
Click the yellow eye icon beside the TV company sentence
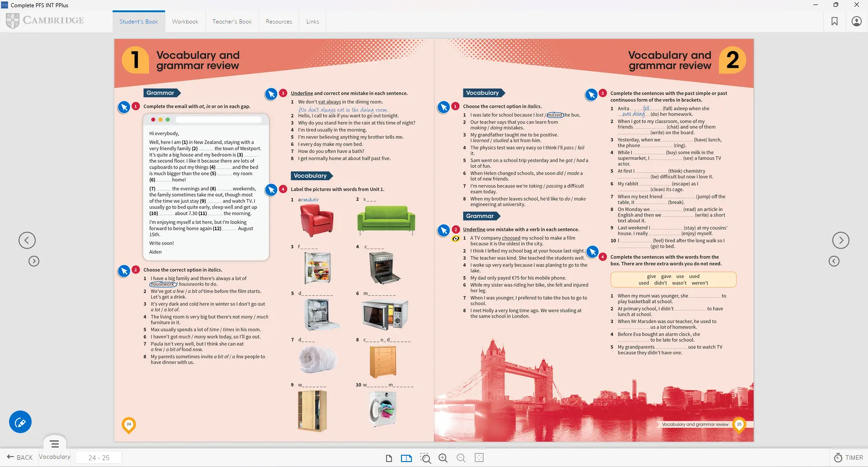[456, 238]
